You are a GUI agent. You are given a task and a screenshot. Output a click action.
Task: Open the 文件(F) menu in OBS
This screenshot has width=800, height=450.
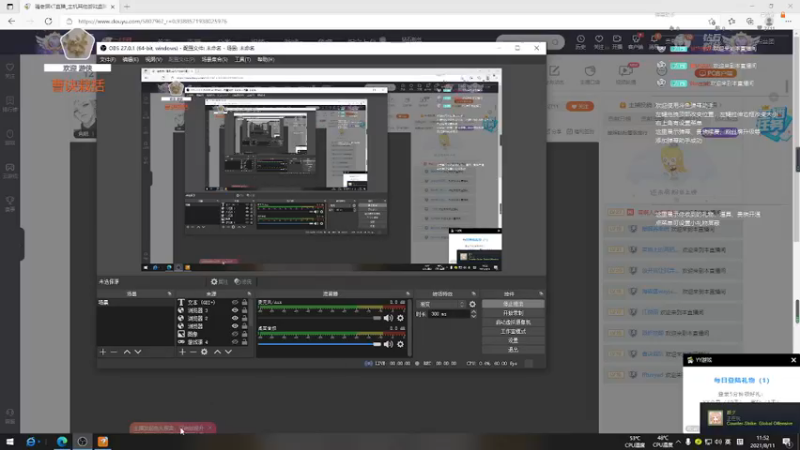tap(107, 60)
